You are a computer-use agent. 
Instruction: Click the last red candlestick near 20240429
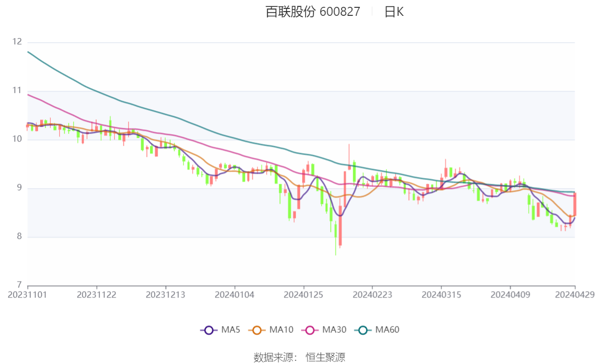pos(575,204)
